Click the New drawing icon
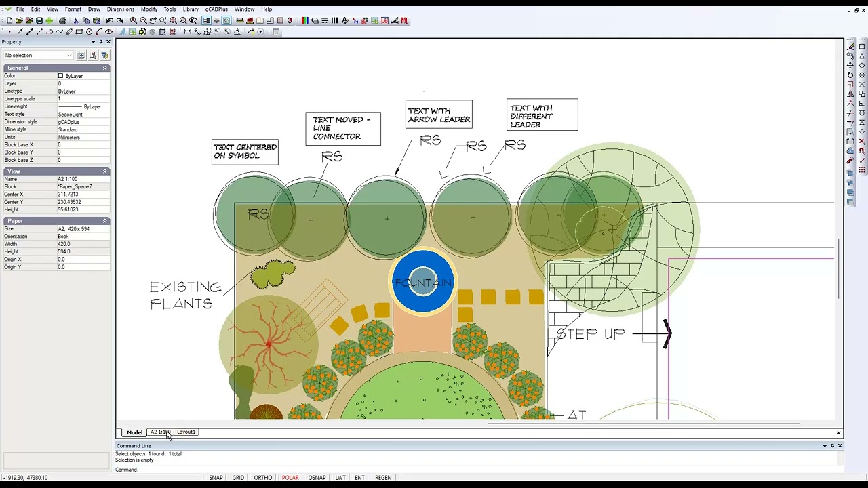The height and width of the screenshot is (488, 868). coord(9,20)
